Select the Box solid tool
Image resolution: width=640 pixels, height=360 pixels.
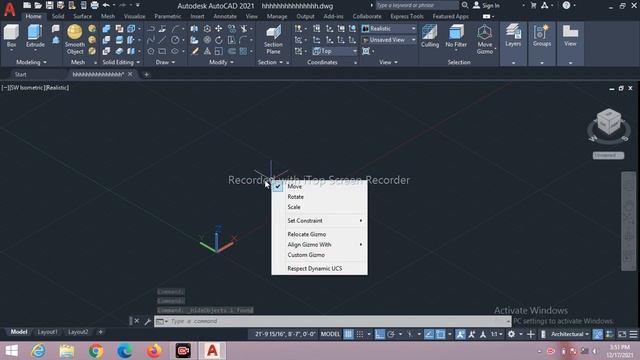pyautogui.click(x=11, y=36)
